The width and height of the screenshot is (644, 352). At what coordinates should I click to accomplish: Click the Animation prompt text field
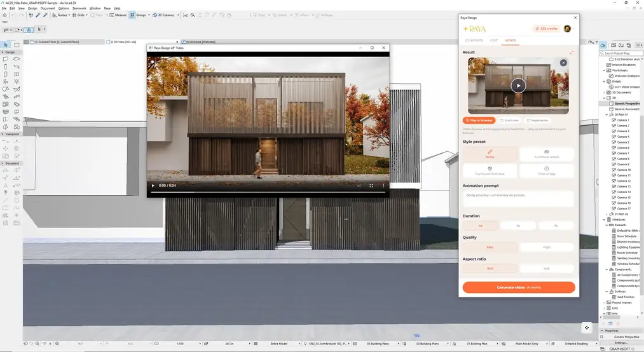click(518, 199)
